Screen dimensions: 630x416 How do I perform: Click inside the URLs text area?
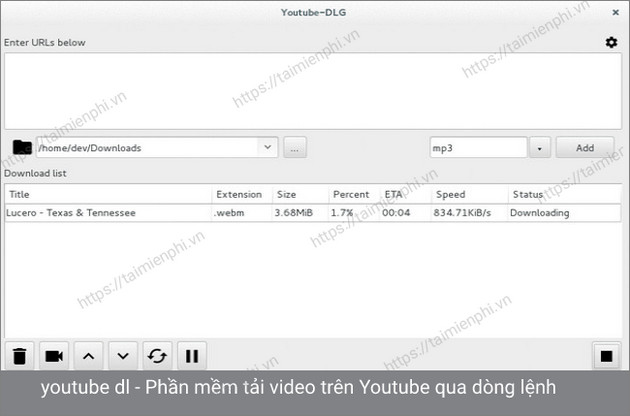[313, 91]
